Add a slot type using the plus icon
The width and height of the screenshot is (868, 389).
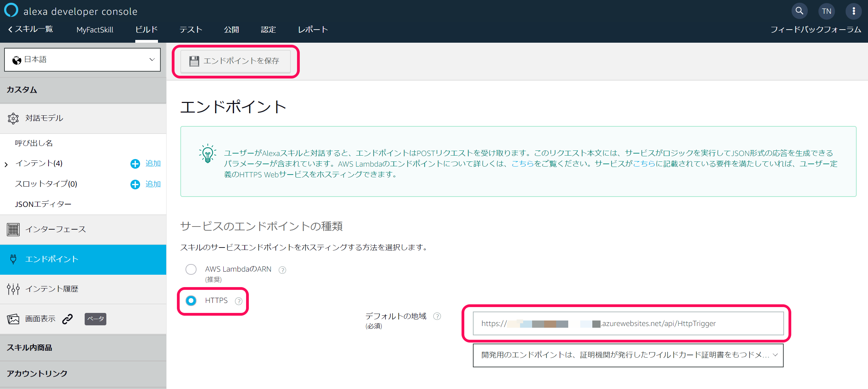click(135, 184)
